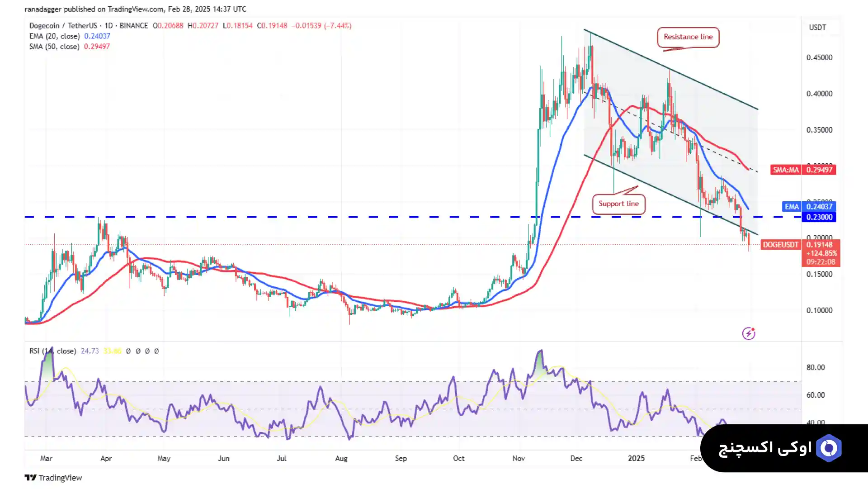Click the RSI value 24.73

pos(90,351)
